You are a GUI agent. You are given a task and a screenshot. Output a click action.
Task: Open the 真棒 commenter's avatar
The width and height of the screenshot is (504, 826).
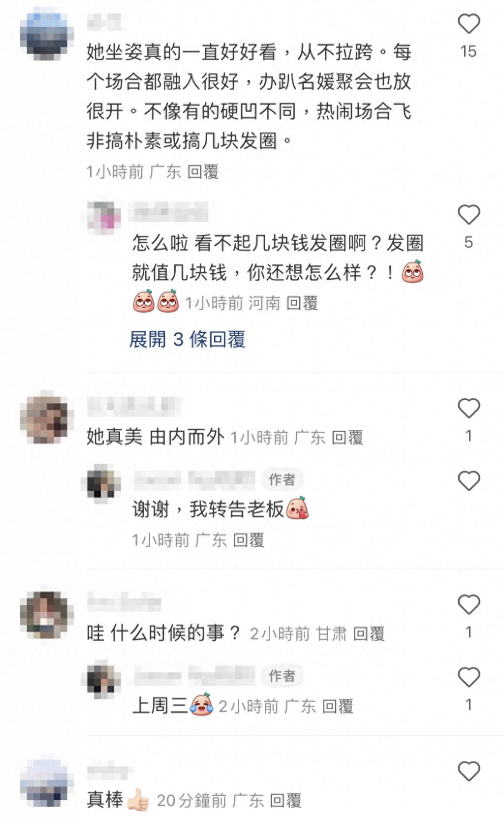click(x=47, y=783)
